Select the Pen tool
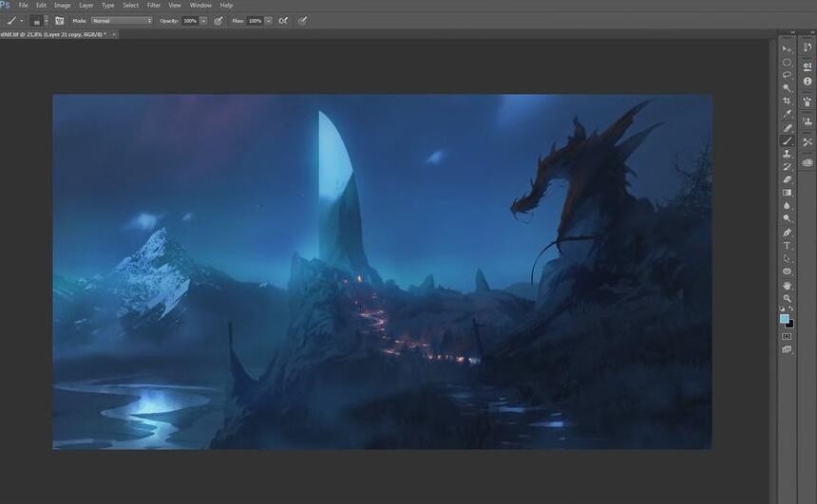Screen dimensions: 817x504 point(787,233)
